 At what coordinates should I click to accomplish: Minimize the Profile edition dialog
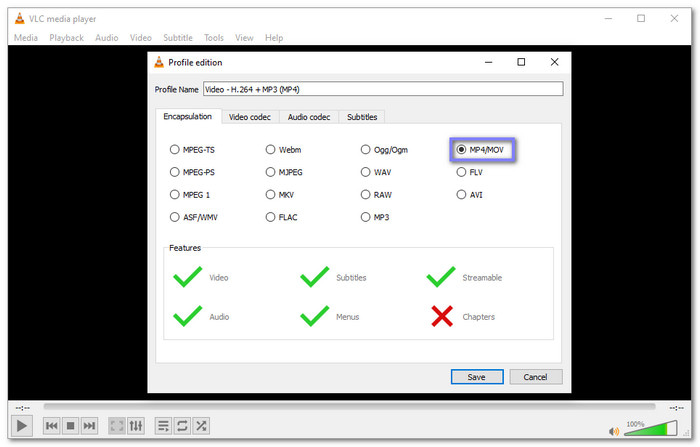tap(488, 62)
